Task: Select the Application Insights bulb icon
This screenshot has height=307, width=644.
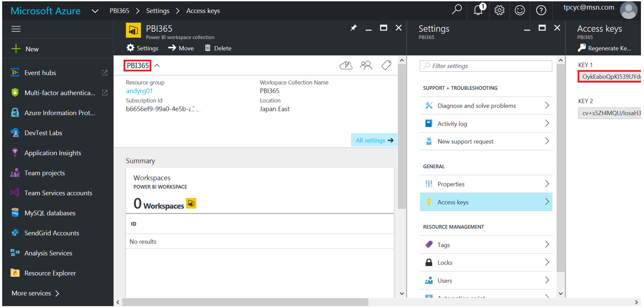Action: (x=15, y=153)
